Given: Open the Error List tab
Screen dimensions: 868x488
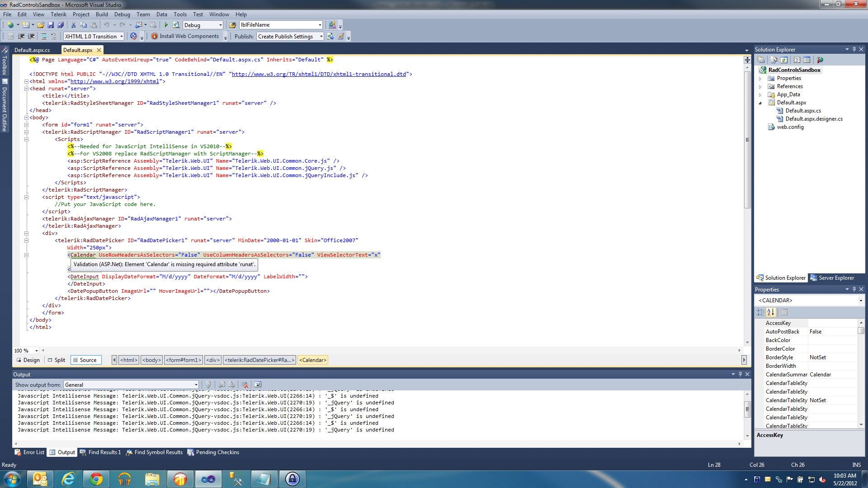Looking at the screenshot, I should point(30,452).
